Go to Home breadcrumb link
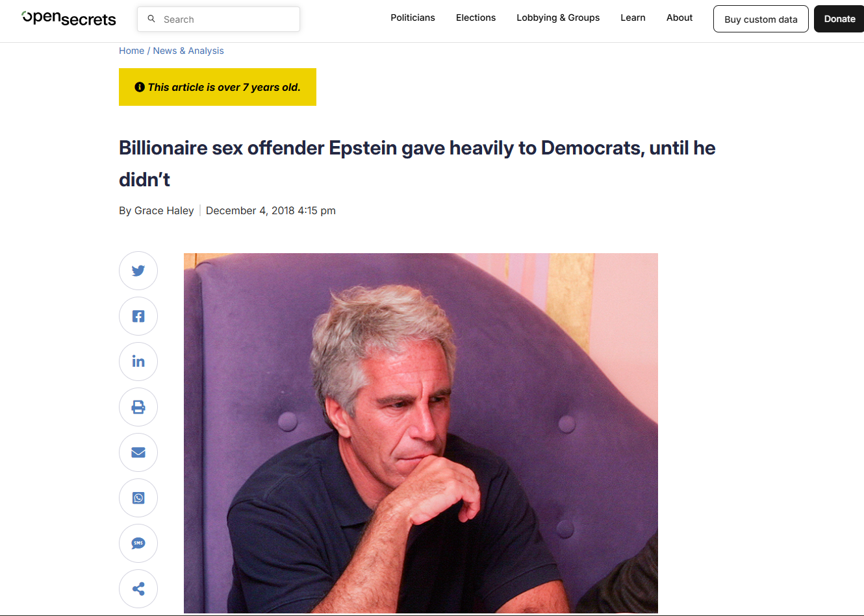The height and width of the screenshot is (616, 864). 131,51
